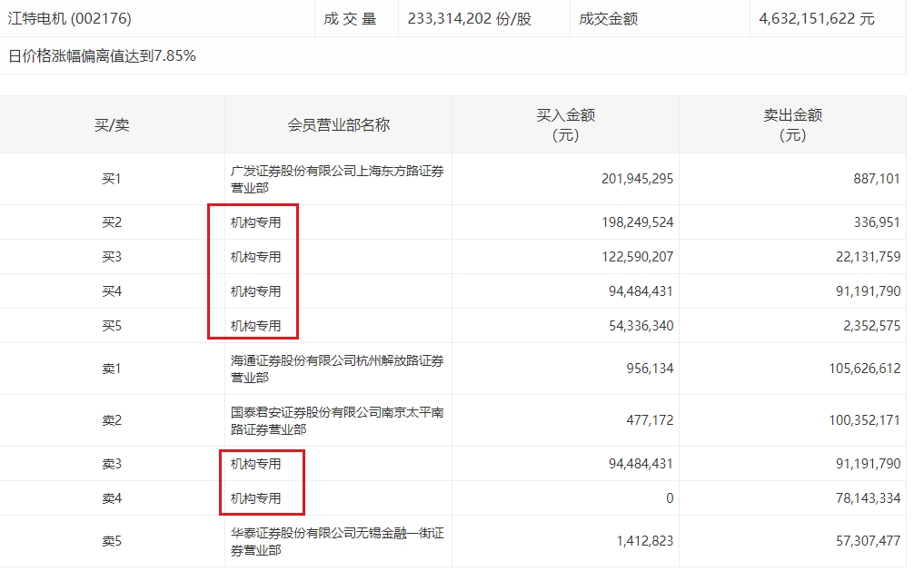The image size is (924, 571).
Task: Click the 卖出金额 (元) column header
Action: click(x=792, y=124)
